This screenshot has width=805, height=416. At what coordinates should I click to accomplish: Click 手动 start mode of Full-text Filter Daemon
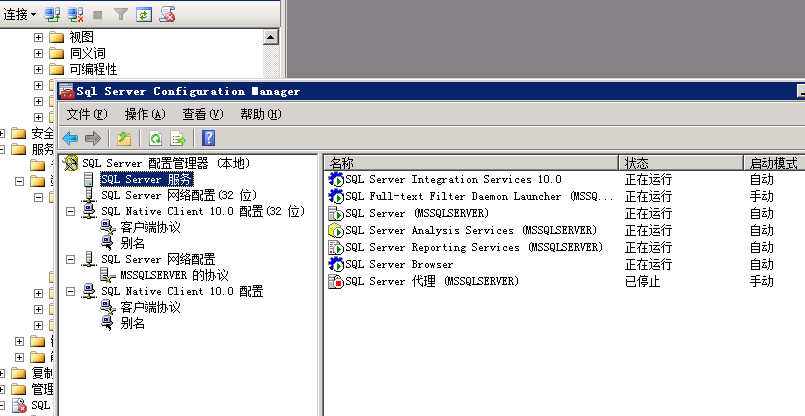(761, 196)
